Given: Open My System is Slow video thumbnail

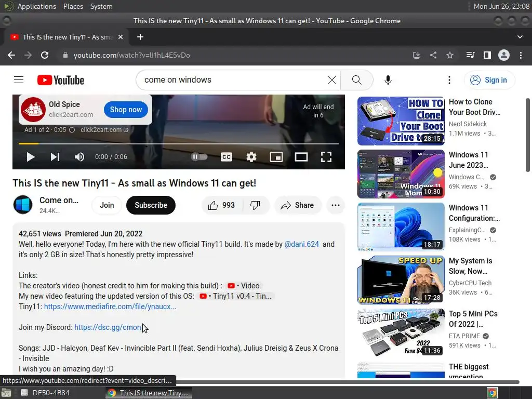Looking at the screenshot, I should pos(401,280).
